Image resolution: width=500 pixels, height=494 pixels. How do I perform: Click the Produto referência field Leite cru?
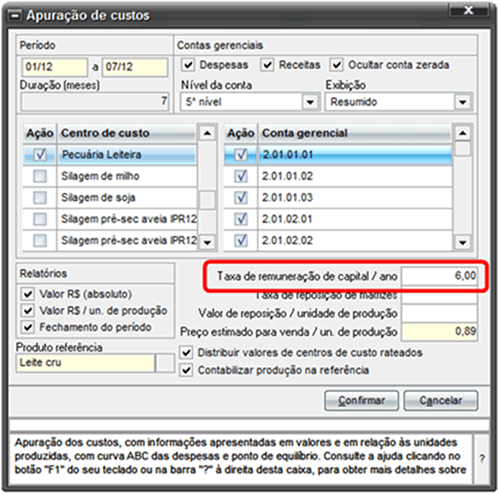coord(85,363)
